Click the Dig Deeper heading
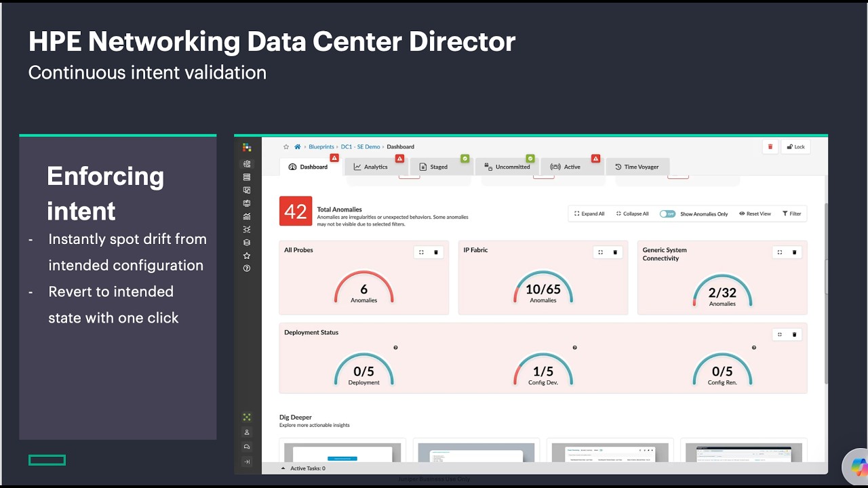Viewport: 868px width, 488px height. (296, 418)
